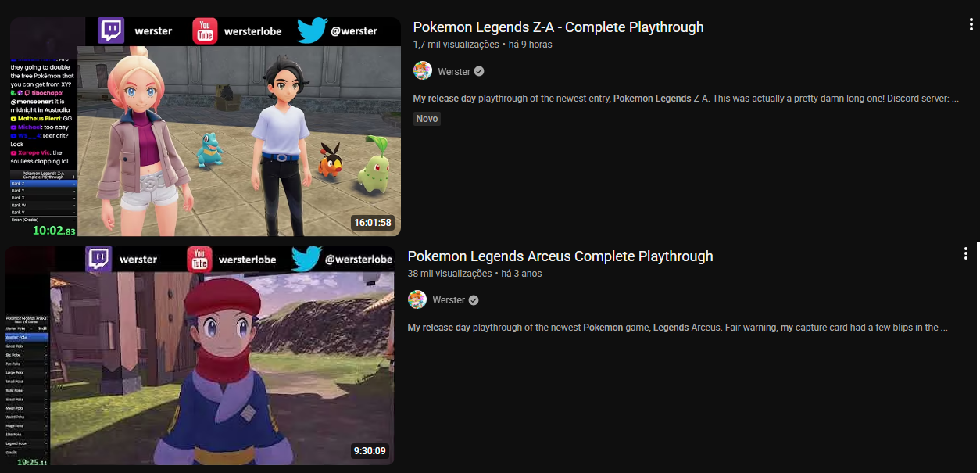Click the Twitter bird logo in the Arceus thumbnail
Image resolution: width=980 pixels, height=473 pixels.
(306, 259)
